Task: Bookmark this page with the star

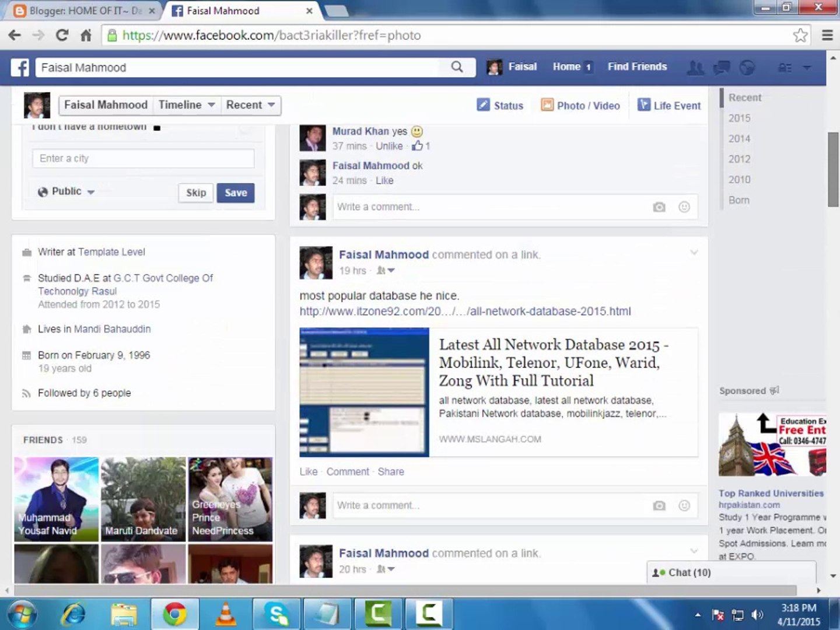Action: [x=800, y=35]
